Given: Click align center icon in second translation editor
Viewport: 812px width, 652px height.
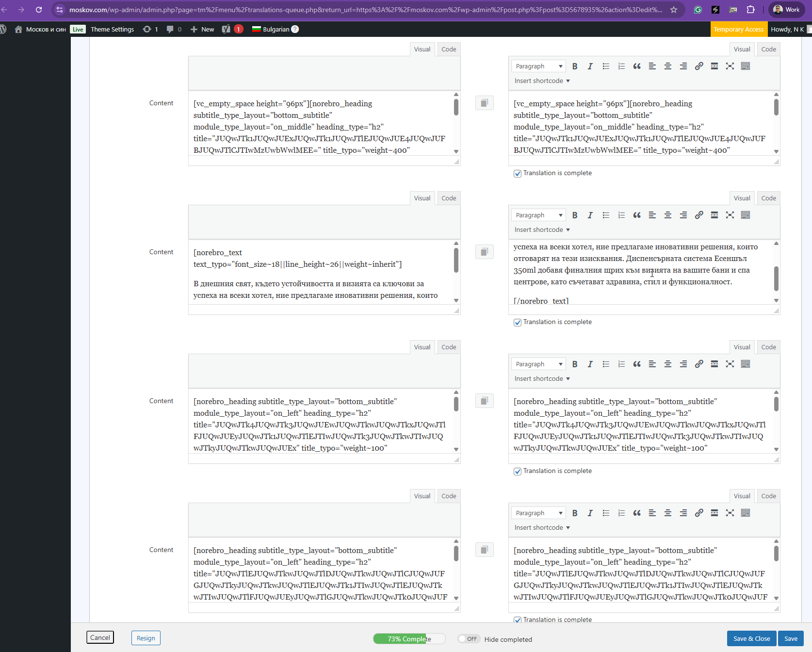Looking at the screenshot, I should (x=668, y=215).
